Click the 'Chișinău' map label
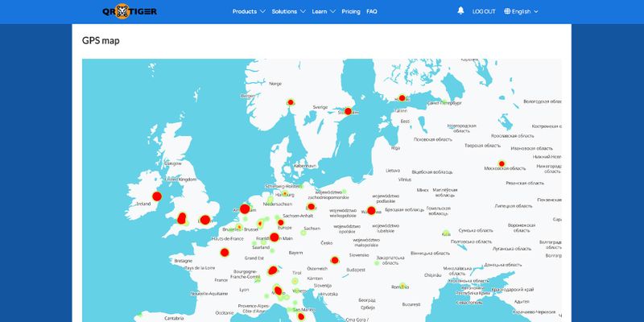 tap(432, 275)
